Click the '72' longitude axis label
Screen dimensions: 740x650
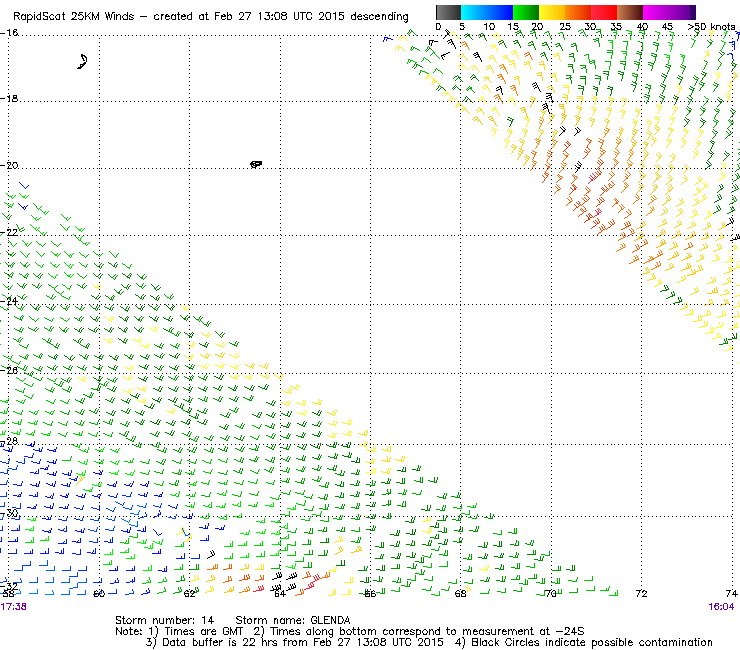coord(641,593)
